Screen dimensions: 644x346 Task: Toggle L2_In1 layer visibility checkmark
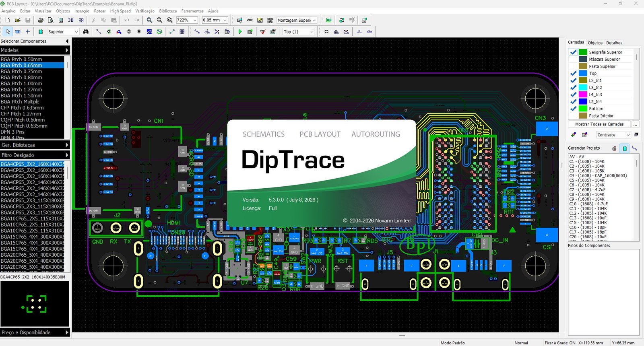[573, 80]
